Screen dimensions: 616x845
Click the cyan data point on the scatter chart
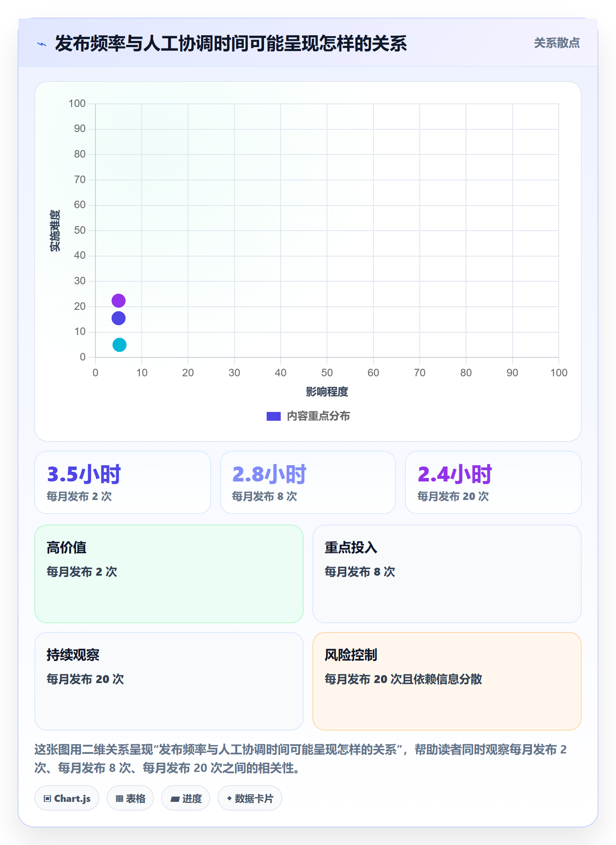point(119,345)
